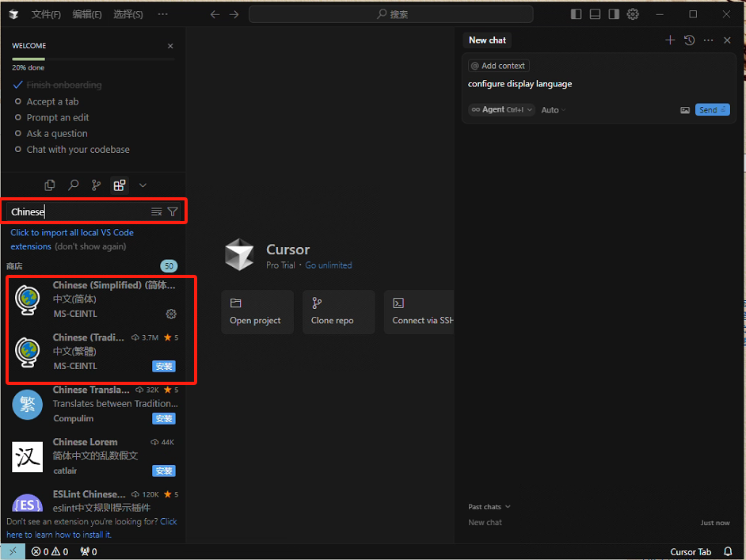Open the Chinese Translation extension icon

click(x=27, y=405)
